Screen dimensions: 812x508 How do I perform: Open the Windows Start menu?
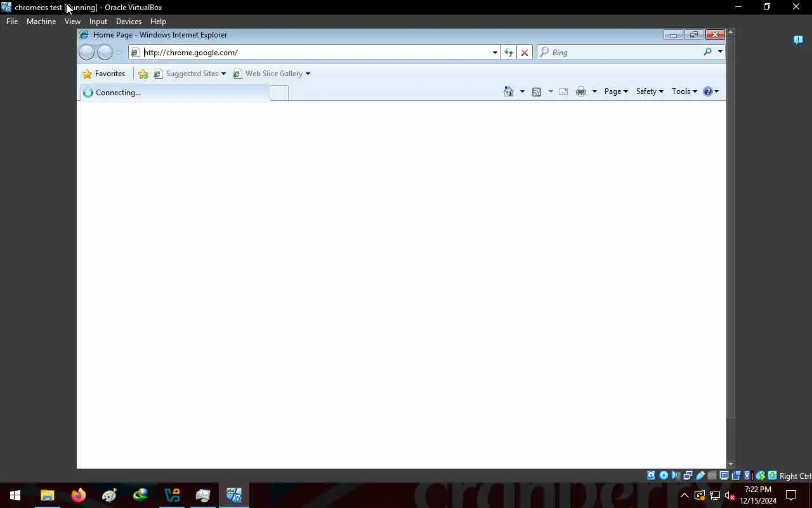[15, 495]
